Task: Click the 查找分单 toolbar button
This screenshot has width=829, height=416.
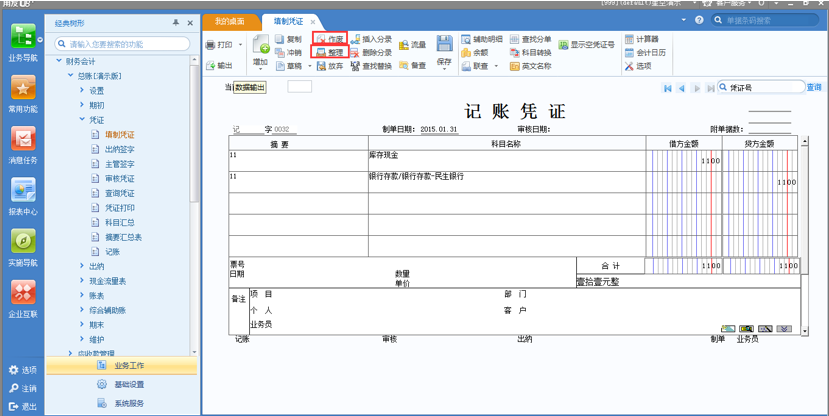Action: click(531, 39)
